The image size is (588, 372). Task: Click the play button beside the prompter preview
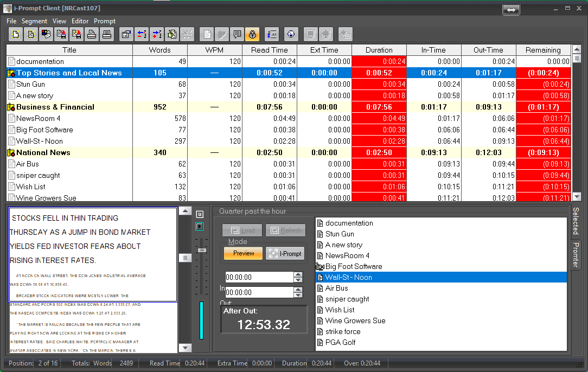[200, 226]
